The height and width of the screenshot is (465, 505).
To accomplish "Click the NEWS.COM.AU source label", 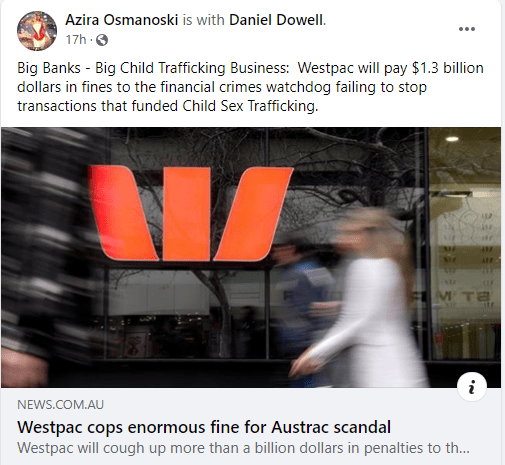I will (60, 405).
